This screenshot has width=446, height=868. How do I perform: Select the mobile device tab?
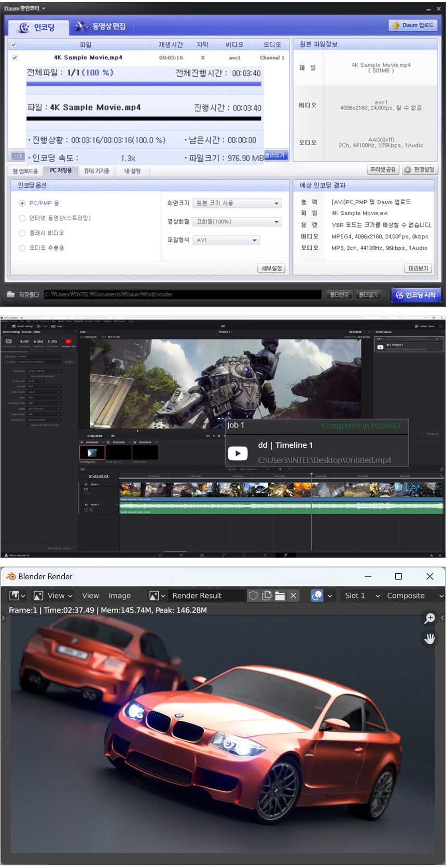[96, 171]
